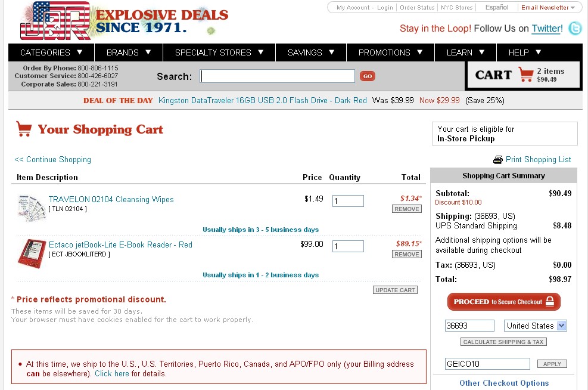The image size is (588, 390).
Task: Follow the Twitter! link
Action: [x=547, y=29]
